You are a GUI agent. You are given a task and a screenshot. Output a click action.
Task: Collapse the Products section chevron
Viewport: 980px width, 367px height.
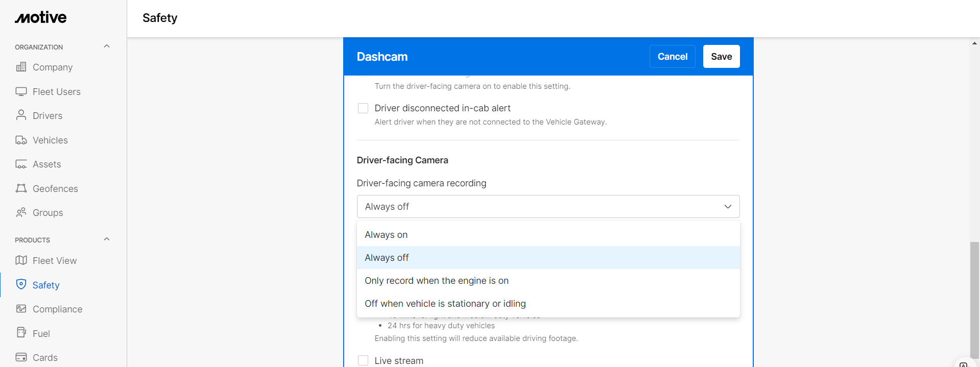pos(107,239)
